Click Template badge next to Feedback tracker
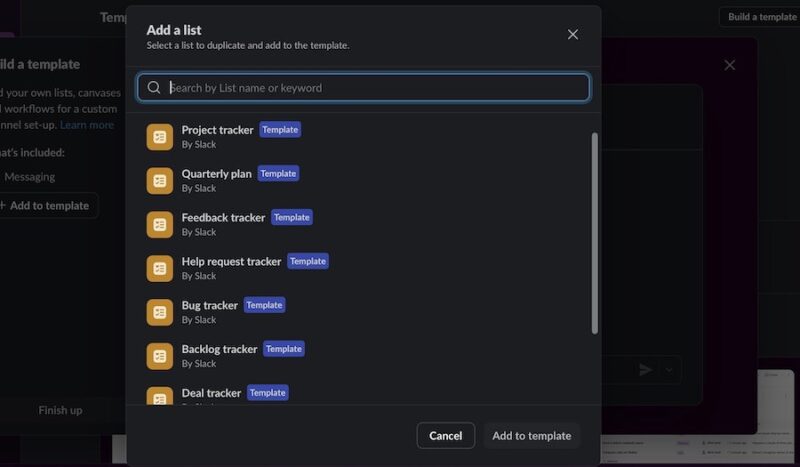This screenshot has width=800, height=467. (292, 217)
